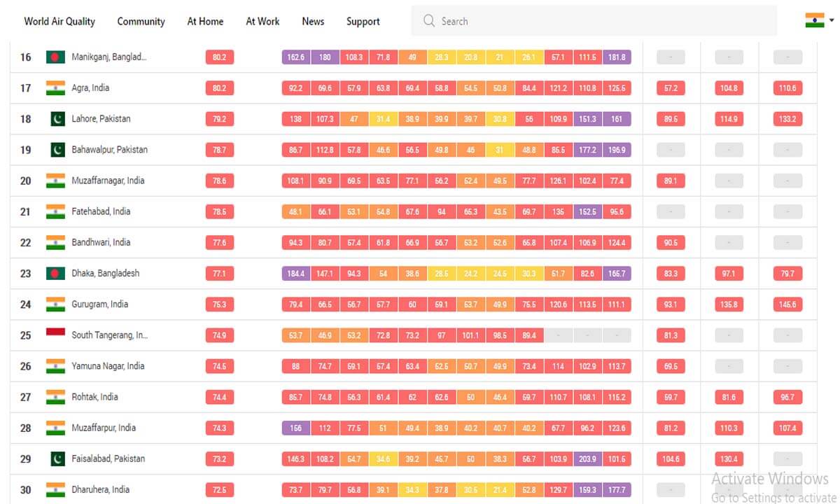The height and width of the screenshot is (504, 840).
Task: Click the search magnifier icon
Action: click(429, 21)
